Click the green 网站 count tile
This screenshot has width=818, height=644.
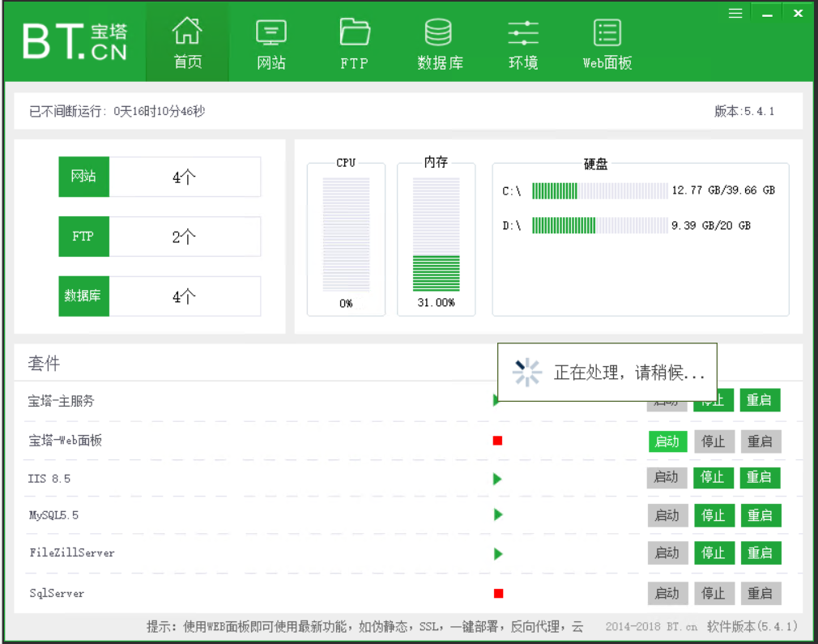83,177
